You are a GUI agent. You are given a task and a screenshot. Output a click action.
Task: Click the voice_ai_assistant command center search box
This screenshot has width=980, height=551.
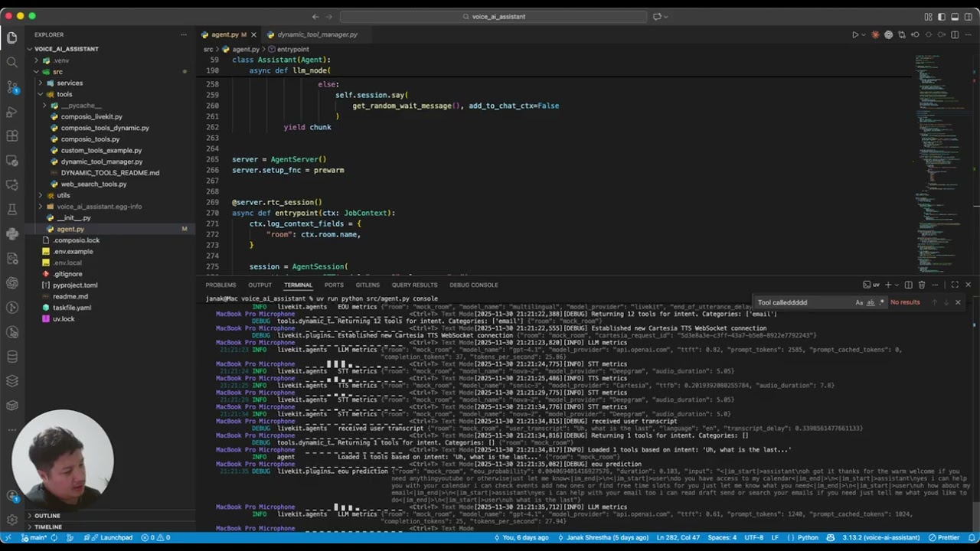494,17
